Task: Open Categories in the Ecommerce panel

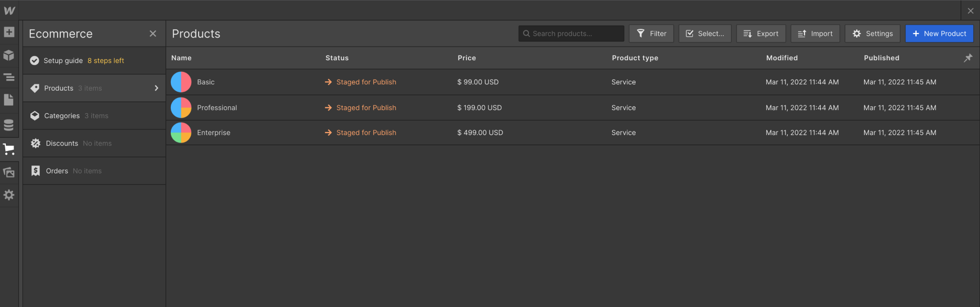Action: 62,116
